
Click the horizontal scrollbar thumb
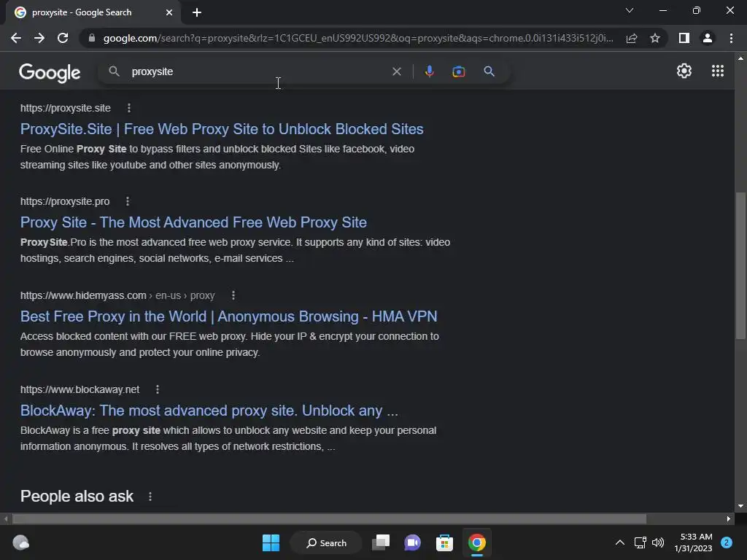tap(329, 518)
